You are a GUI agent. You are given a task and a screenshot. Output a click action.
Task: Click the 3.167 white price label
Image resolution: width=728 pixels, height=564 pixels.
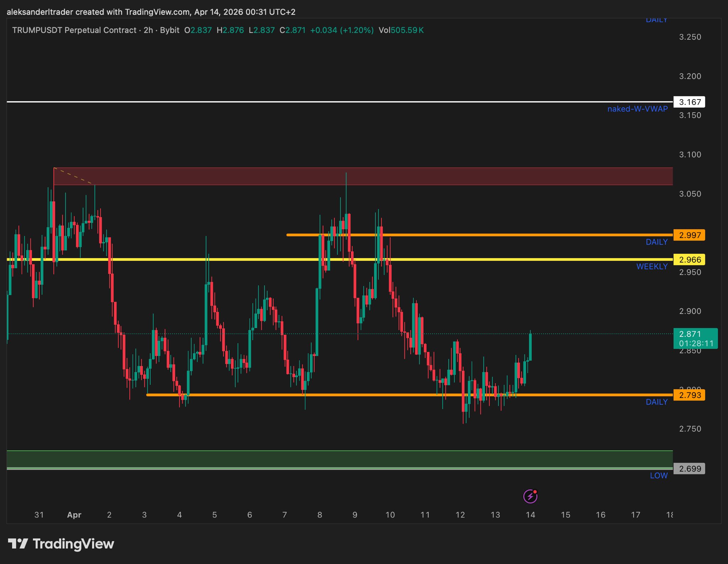[689, 102]
